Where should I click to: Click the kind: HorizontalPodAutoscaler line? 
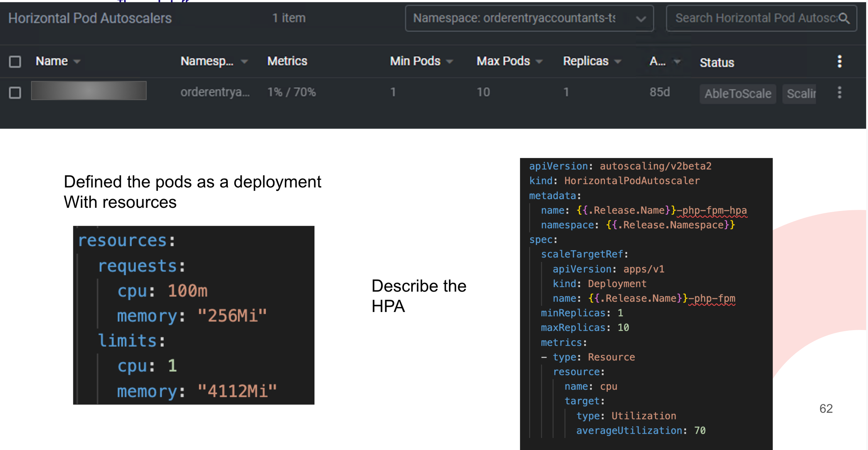click(x=614, y=181)
